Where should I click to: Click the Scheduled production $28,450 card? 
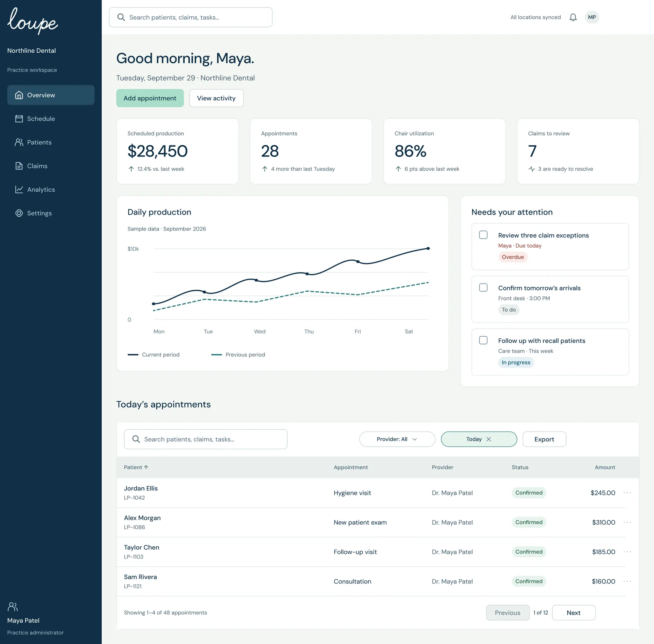tap(177, 151)
